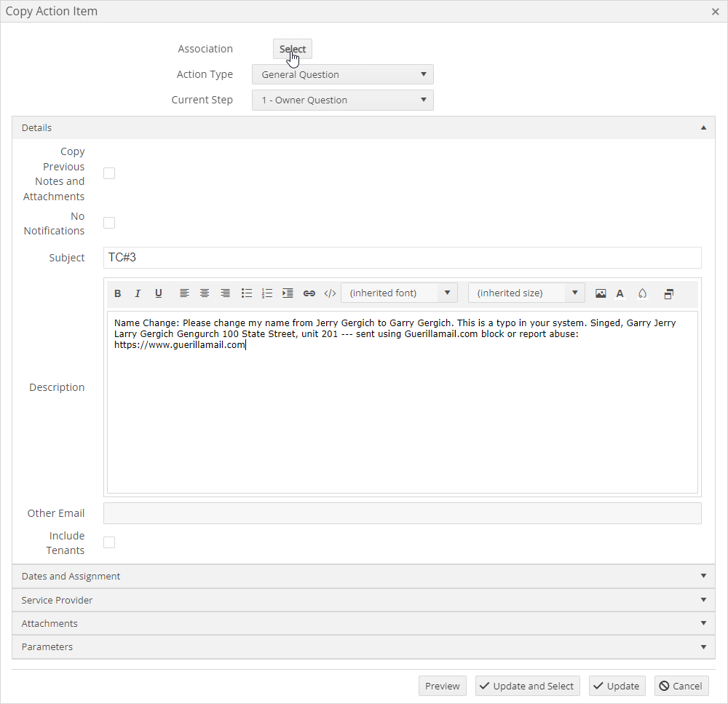The width and height of the screenshot is (728, 704).
Task: Click the guerillamail.com URL in the description
Action: point(180,344)
